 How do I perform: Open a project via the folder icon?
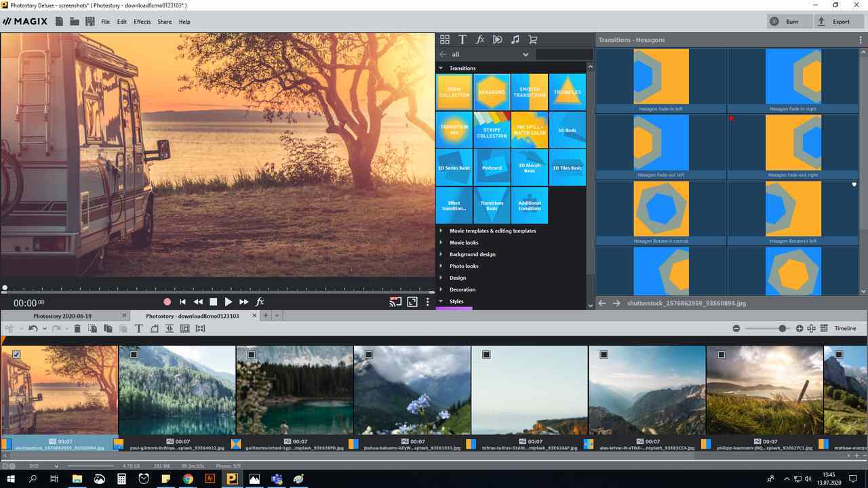75,22
